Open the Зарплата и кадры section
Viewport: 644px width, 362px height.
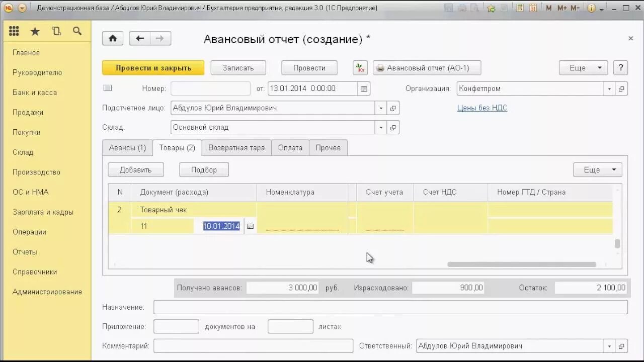[x=43, y=212]
